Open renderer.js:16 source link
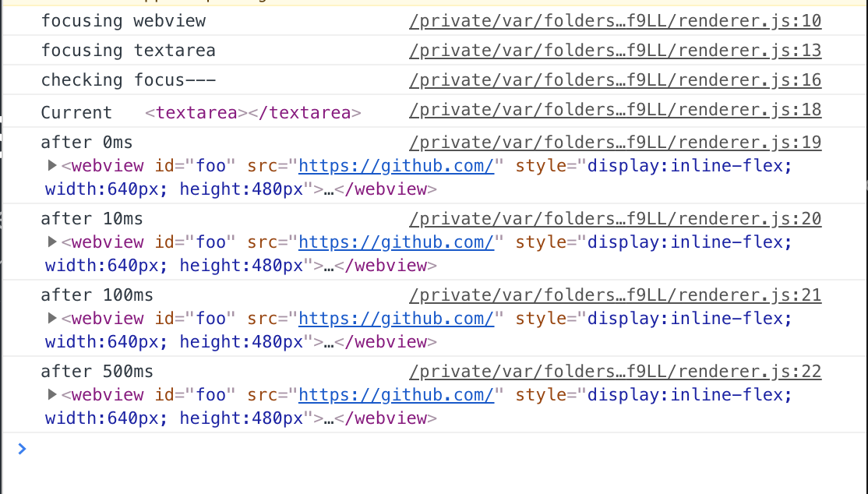 615,79
